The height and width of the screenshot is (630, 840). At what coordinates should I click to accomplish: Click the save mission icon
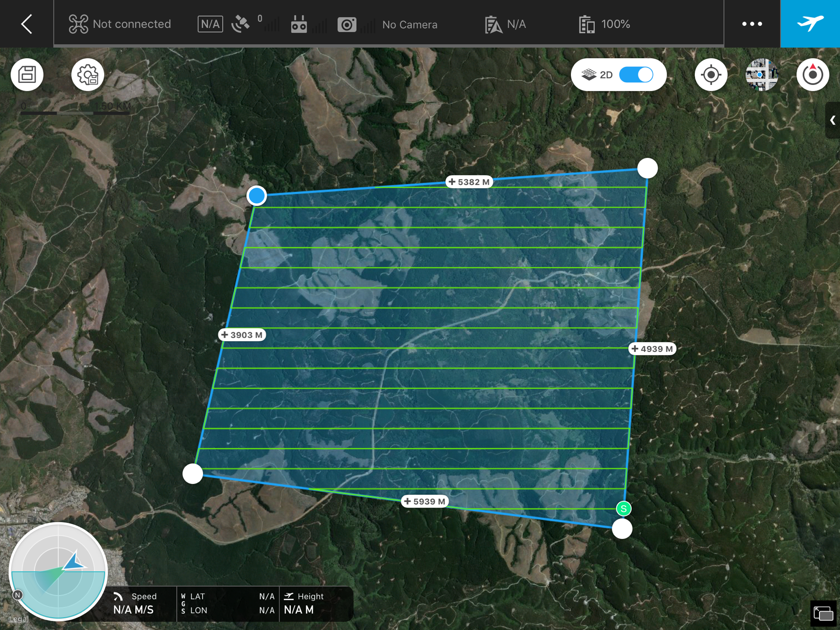click(x=27, y=75)
